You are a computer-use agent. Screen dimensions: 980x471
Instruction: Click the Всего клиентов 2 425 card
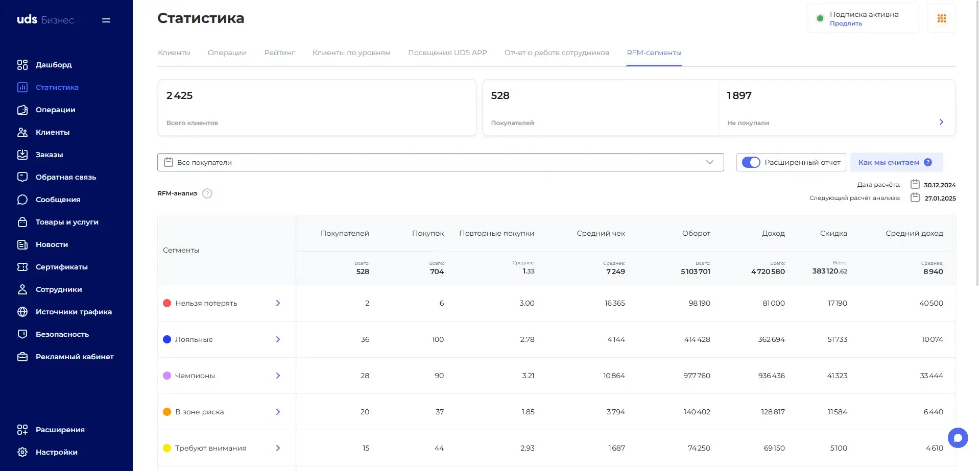(317, 108)
